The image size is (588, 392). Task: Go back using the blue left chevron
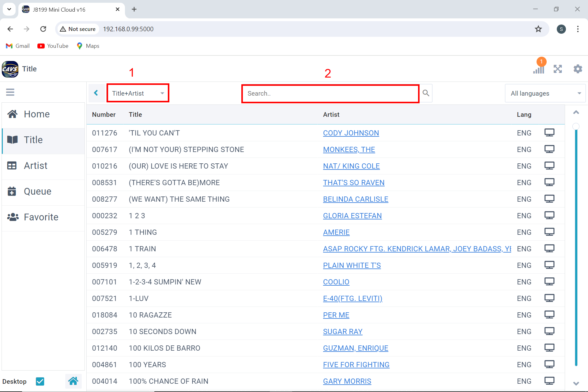tap(96, 93)
